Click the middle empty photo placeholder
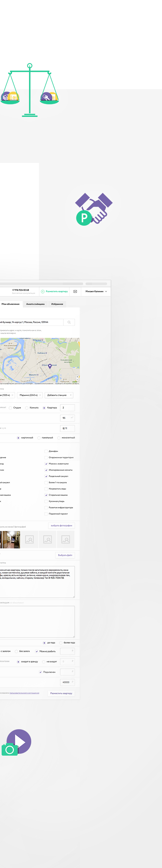Viewport: 162px width, 868px height. point(47,540)
